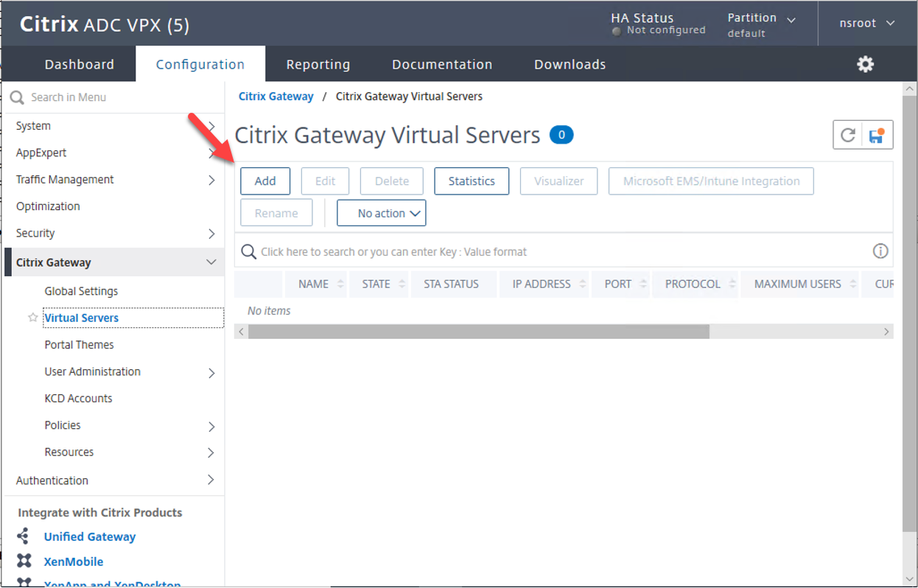Click the horizontal table scrollbar thumb
The width and height of the screenshot is (918, 588).
(x=479, y=332)
